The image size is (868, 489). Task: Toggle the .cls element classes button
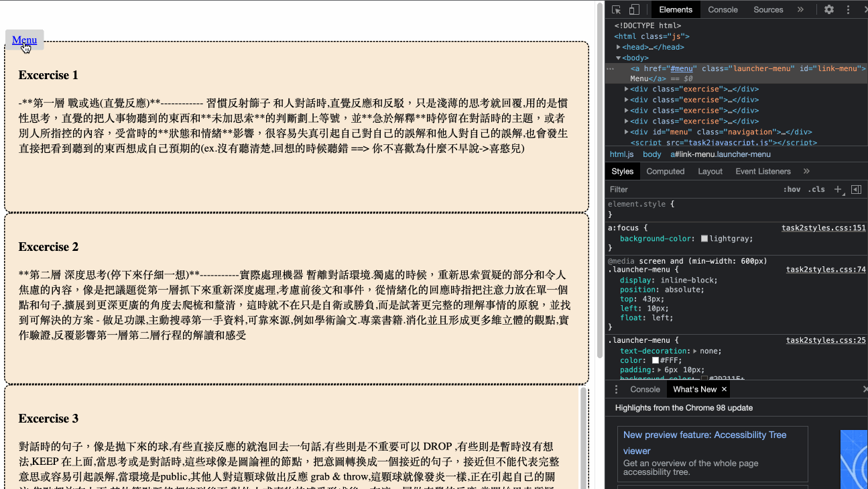(816, 190)
